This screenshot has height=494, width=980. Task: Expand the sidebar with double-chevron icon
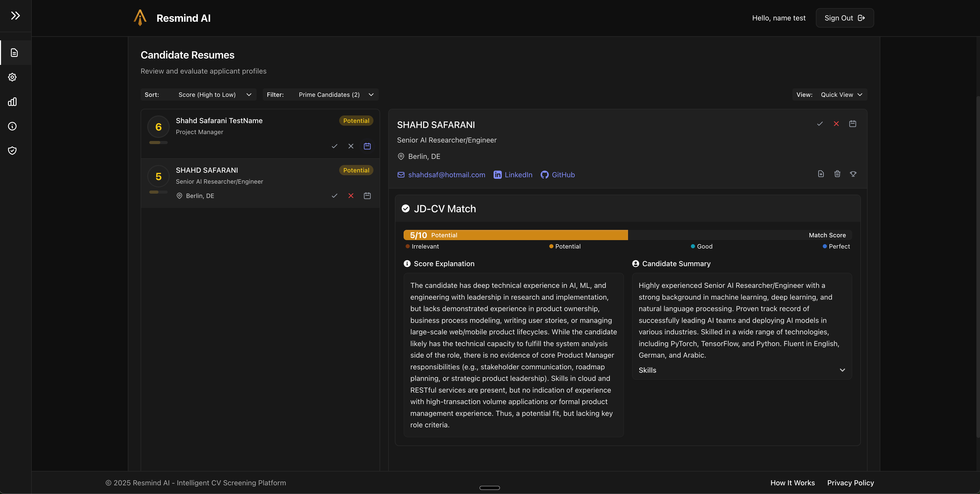point(15,16)
